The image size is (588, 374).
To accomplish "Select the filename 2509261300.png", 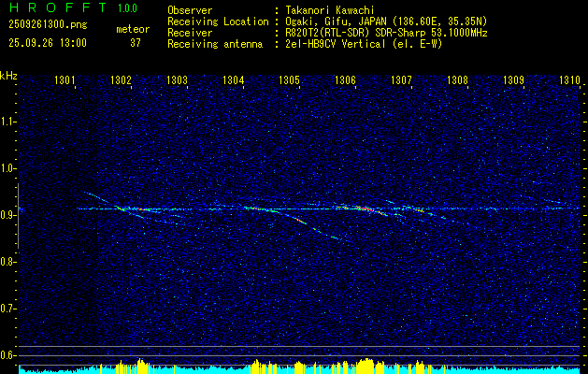I will pos(48,25).
